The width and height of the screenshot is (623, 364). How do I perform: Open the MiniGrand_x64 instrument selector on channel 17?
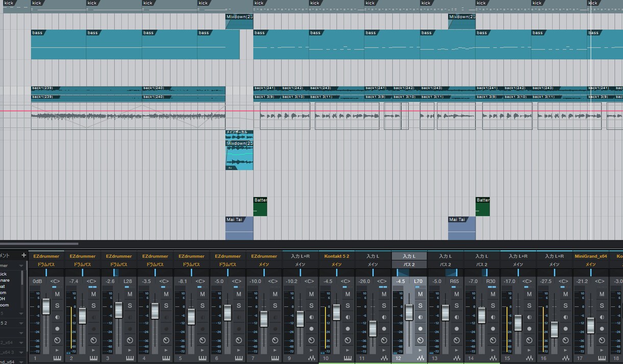(590, 256)
